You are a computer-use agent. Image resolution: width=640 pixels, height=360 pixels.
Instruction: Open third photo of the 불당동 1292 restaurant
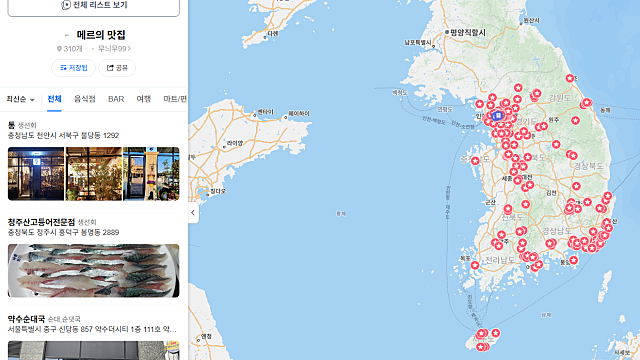pyautogui.click(x=151, y=174)
